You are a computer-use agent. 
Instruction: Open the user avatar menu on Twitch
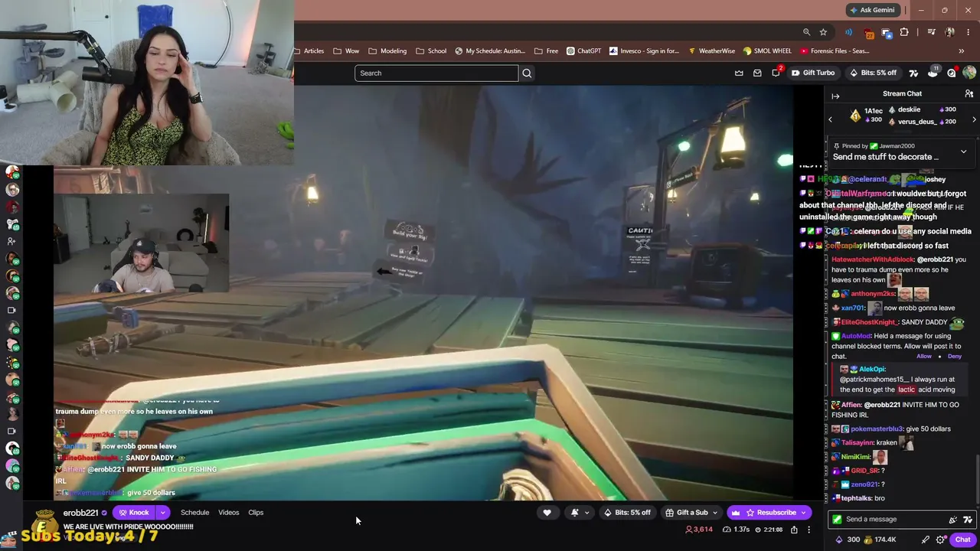969,73
